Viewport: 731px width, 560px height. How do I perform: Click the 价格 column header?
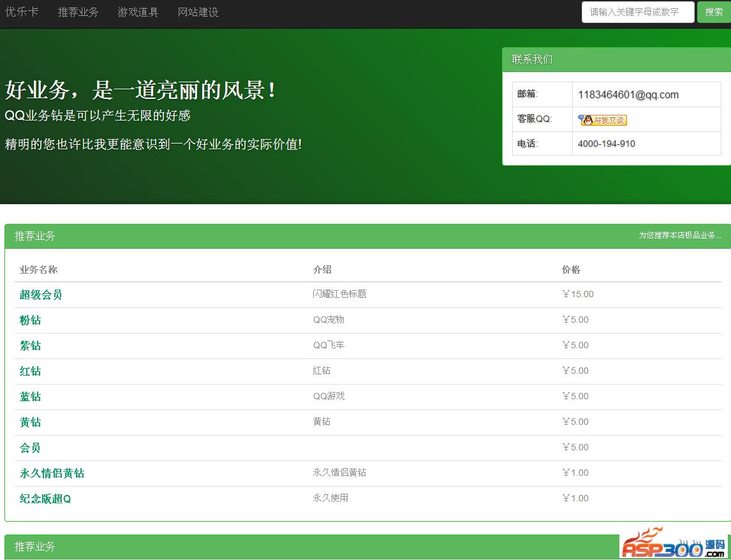pos(571,270)
